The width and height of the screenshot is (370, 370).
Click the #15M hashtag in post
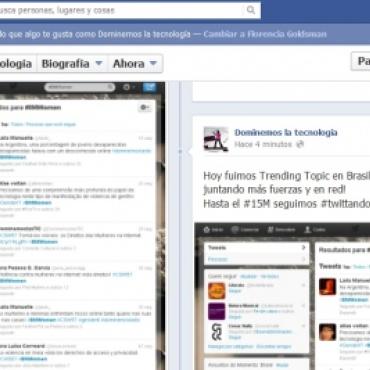click(256, 203)
